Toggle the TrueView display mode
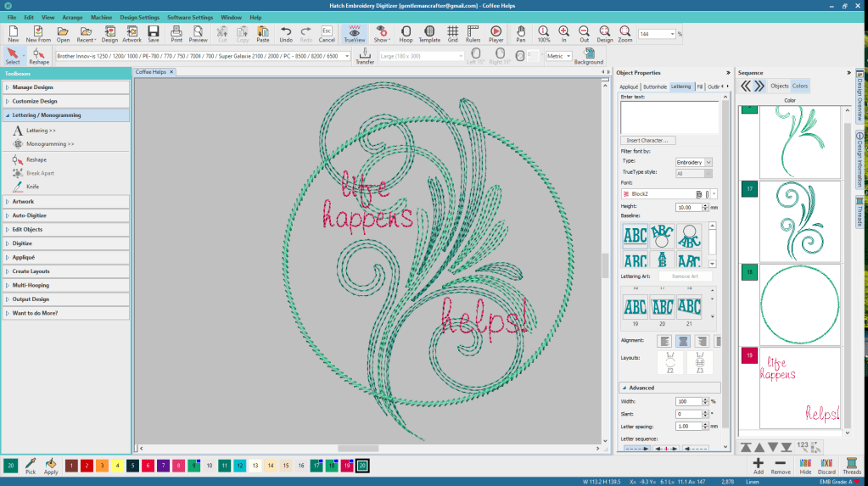 (x=355, y=33)
